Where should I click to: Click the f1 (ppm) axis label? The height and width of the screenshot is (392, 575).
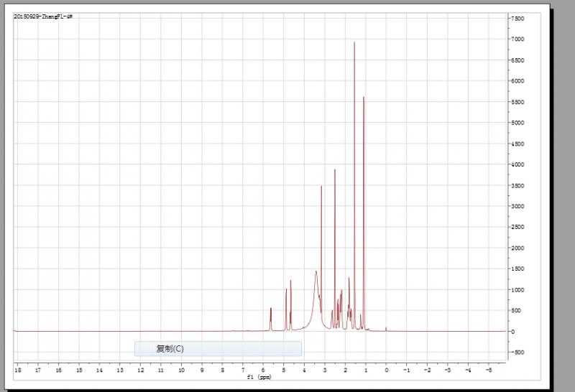259,377
